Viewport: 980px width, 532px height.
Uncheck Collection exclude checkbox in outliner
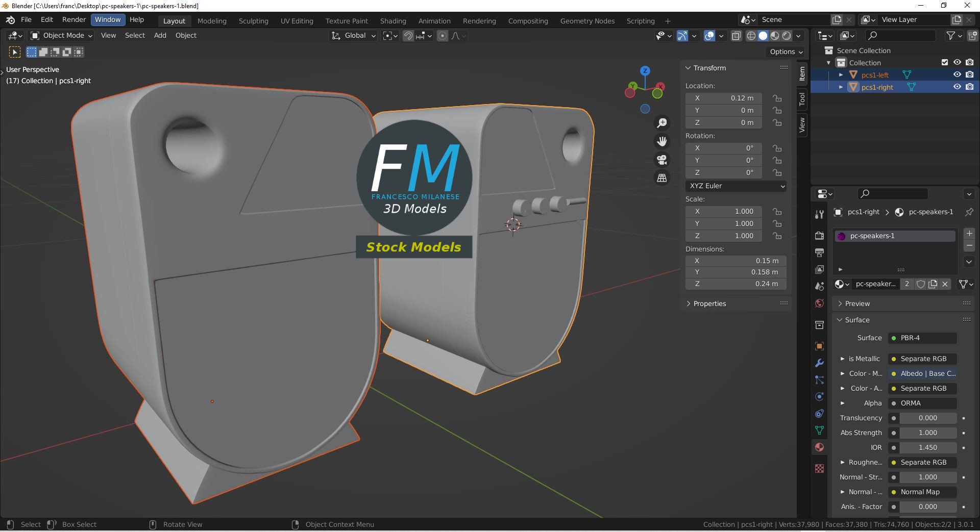(945, 62)
